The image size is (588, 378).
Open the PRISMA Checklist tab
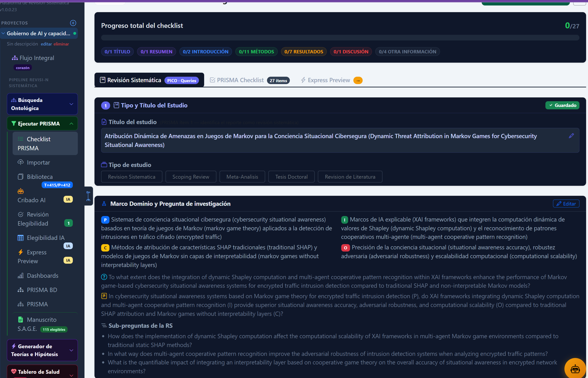[x=250, y=80]
